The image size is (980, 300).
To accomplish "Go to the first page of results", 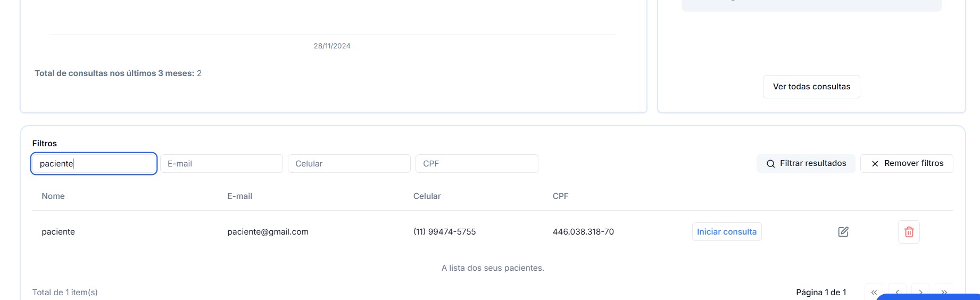I will pos(874,292).
